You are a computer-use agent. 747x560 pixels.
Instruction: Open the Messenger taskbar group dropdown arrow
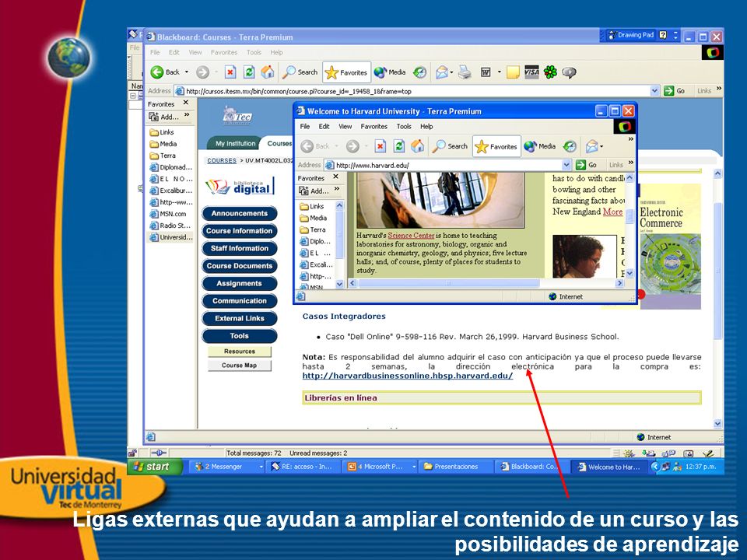click(x=261, y=467)
